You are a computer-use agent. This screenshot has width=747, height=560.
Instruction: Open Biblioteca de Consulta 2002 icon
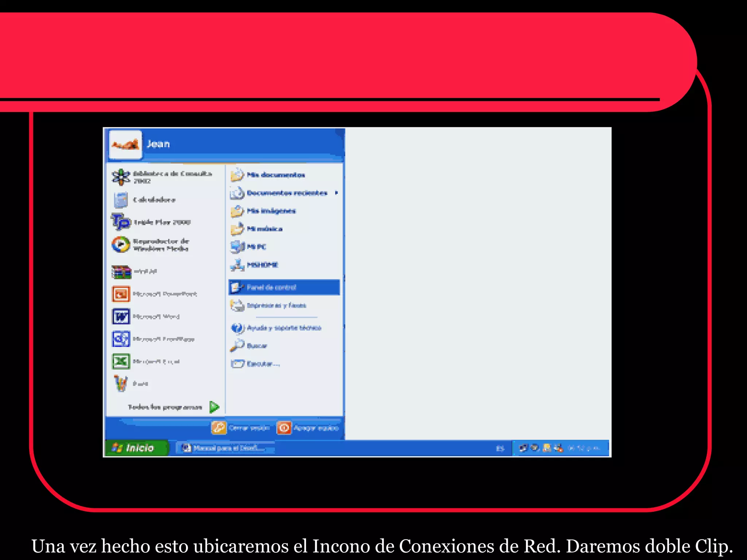[121, 177]
